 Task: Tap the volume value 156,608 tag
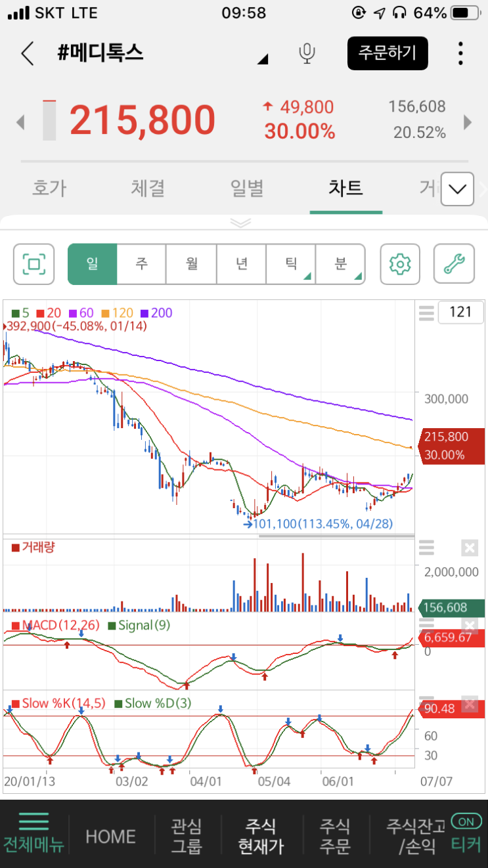[451, 608]
